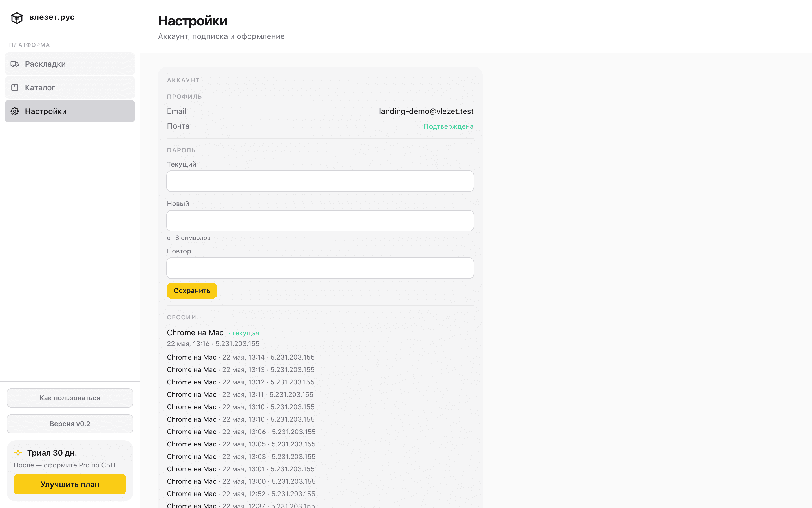Click the Подтверждена status text
This screenshot has height=508, width=812.
point(449,126)
